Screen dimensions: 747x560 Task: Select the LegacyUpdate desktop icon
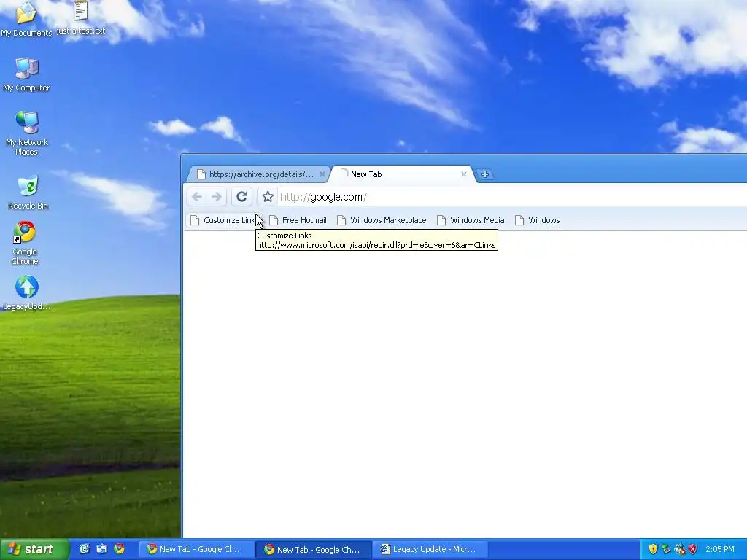pyautogui.click(x=27, y=293)
